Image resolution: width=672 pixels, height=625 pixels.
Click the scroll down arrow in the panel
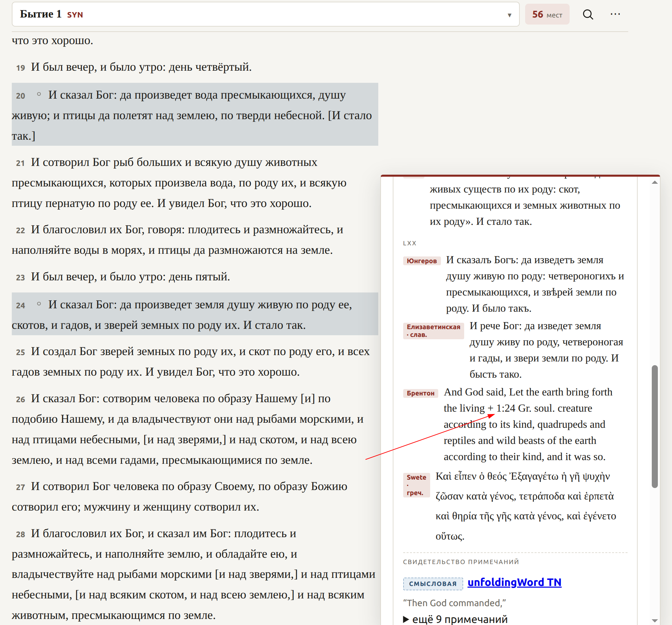click(x=654, y=620)
